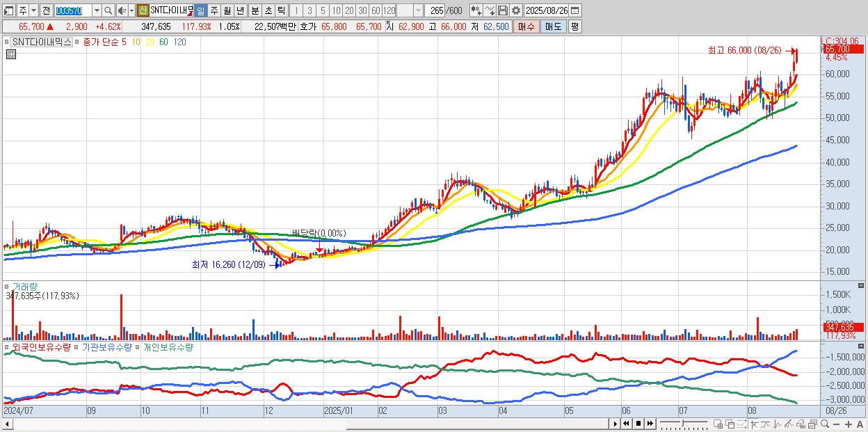Select the 틱 tick chart tab

click(281, 10)
